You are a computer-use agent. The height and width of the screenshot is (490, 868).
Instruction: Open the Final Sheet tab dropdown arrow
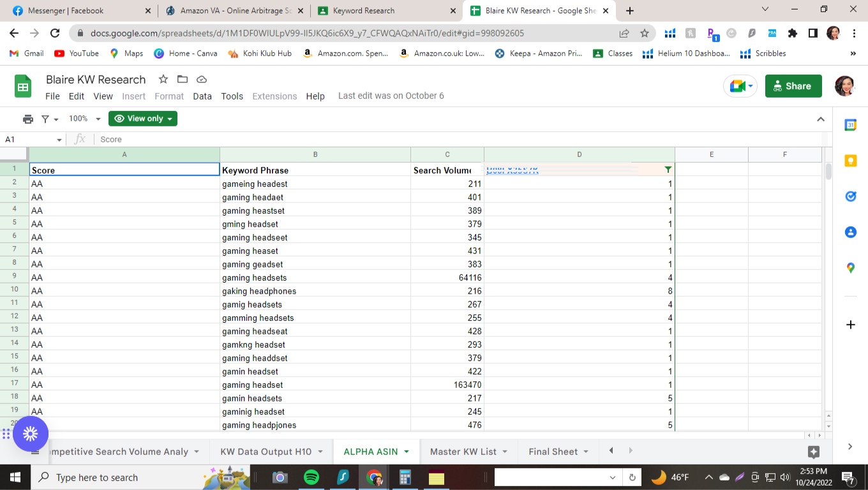coord(586,452)
